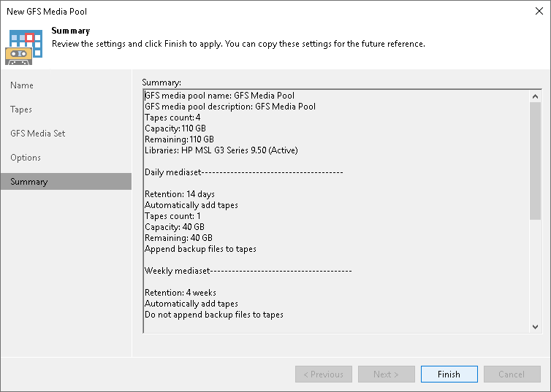
Task: Click 'Do not append backup files to tapes'
Action: [214, 315]
